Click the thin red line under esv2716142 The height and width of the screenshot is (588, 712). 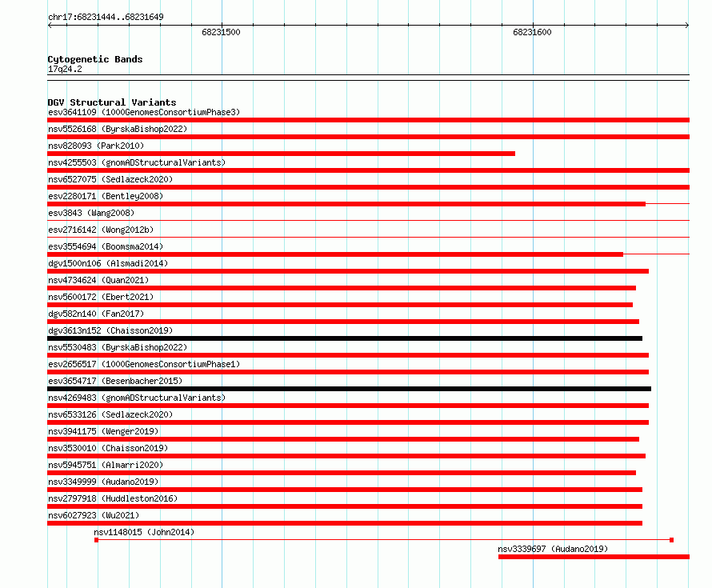[x=368, y=238]
